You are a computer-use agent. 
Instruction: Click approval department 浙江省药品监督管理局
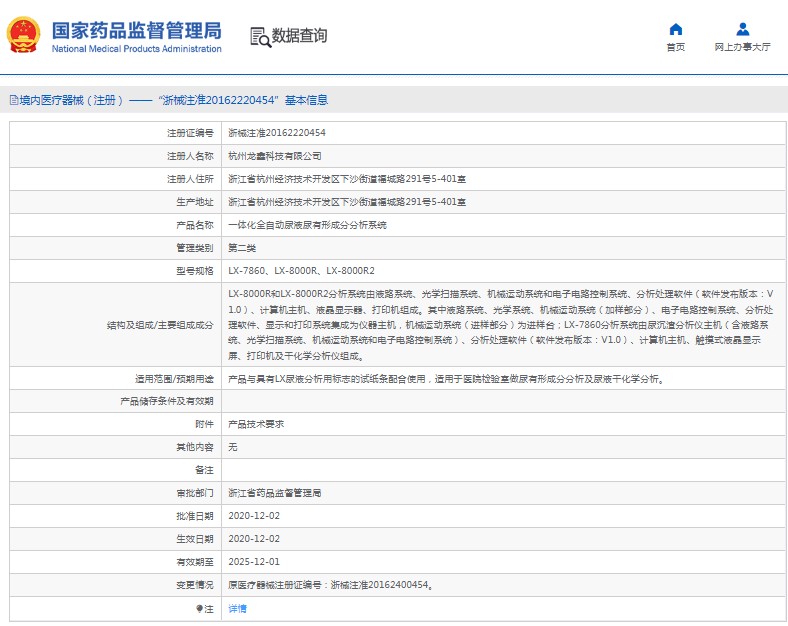pos(275,493)
